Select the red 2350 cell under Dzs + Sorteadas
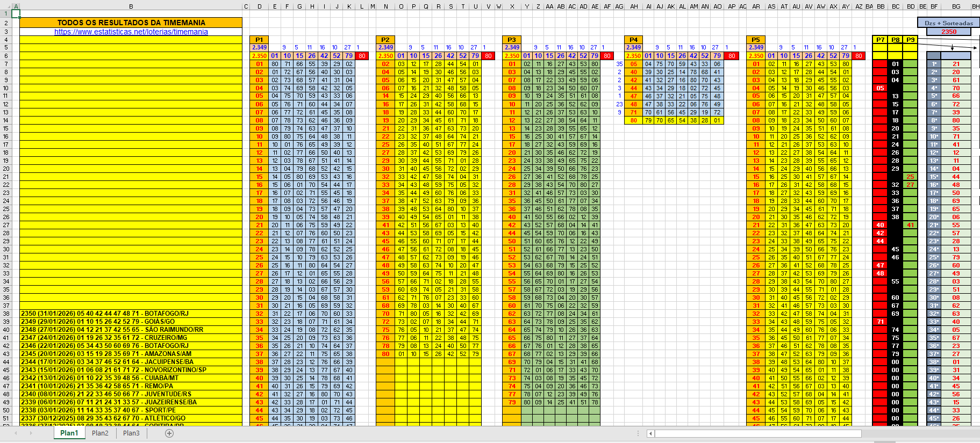 tap(948, 32)
